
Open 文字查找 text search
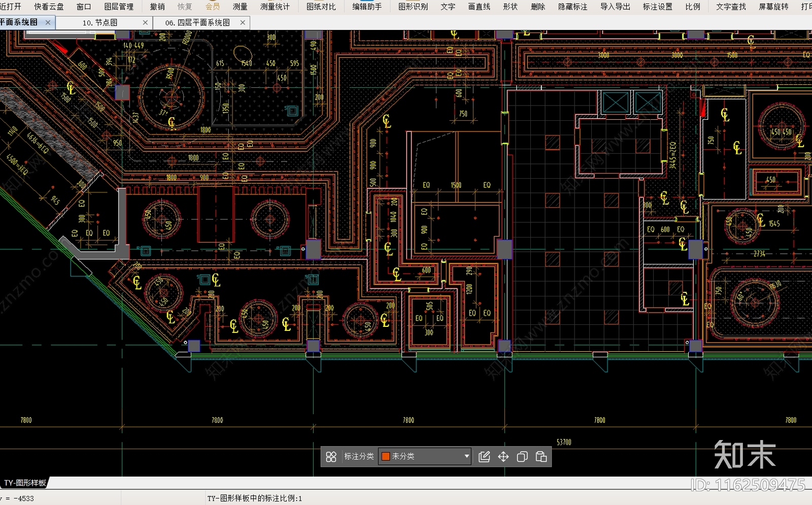[731, 7]
